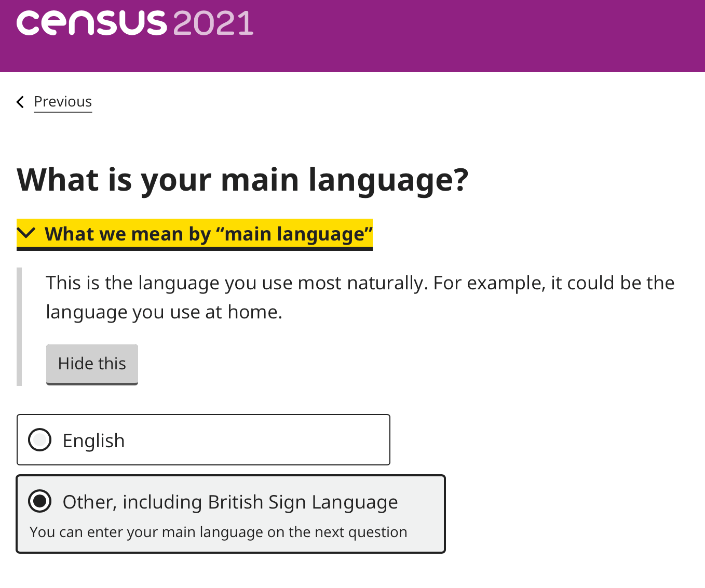Go back using the Previous link
Viewport: 705px width, 588px height.
[x=63, y=102]
